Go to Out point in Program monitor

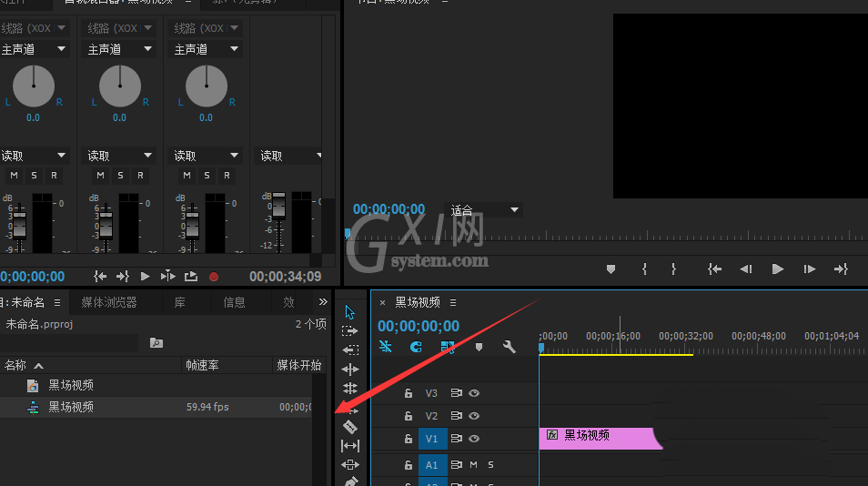click(841, 269)
